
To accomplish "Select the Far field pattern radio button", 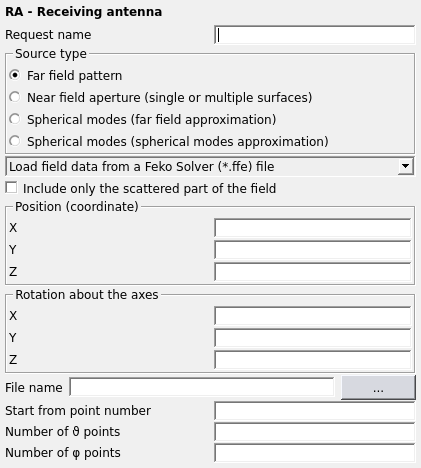I will 15,75.
